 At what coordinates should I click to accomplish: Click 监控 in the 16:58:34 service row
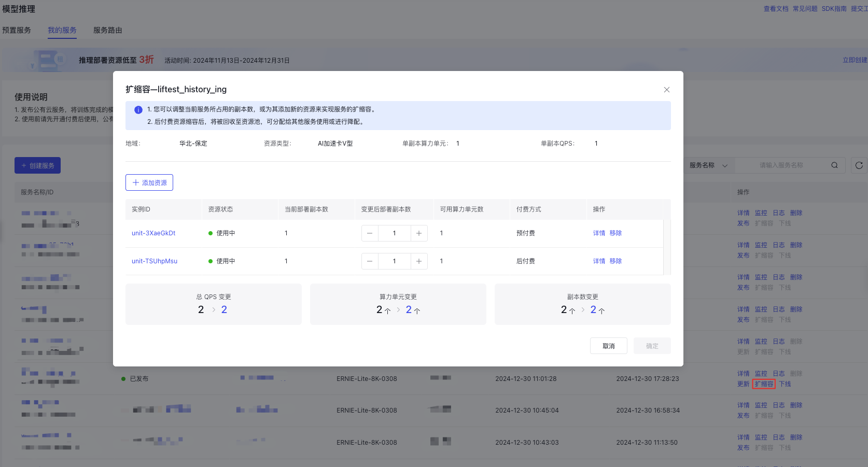[761, 405]
